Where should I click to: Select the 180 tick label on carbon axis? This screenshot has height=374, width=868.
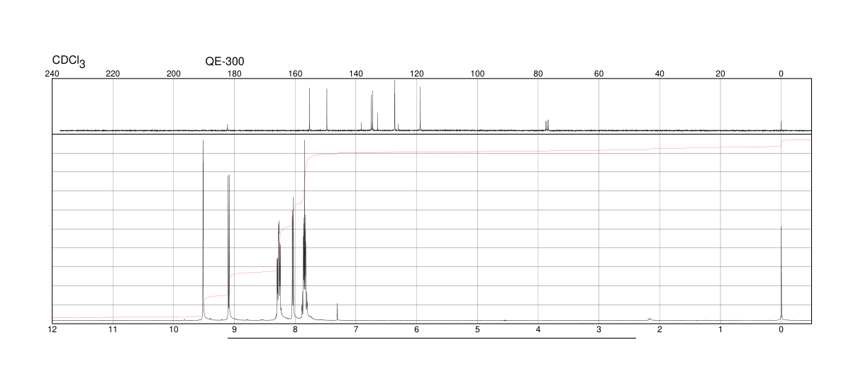coord(234,74)
